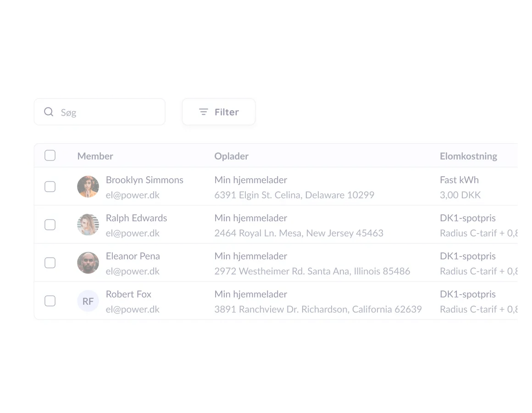This screenshot has width=532, height=413.
Task: Open the Filter button
Action: point(219,112)
